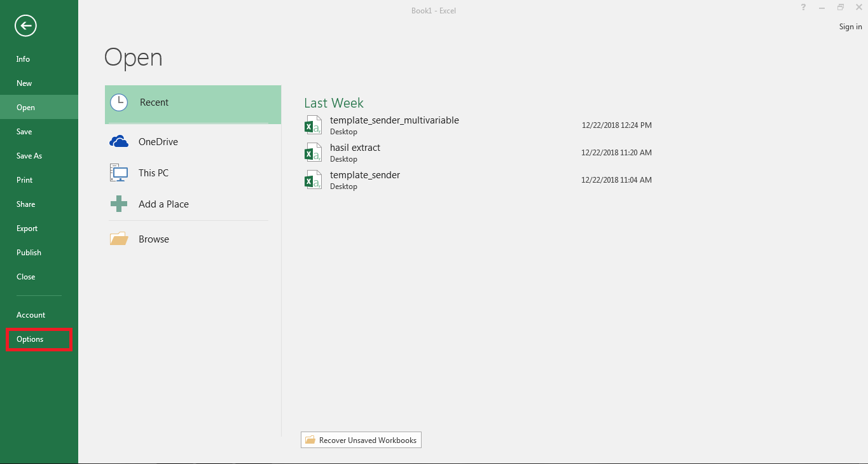Click the Sign in link
This screenshot has width=868, height=464.
pyautogui.click(x=850, y=27)
